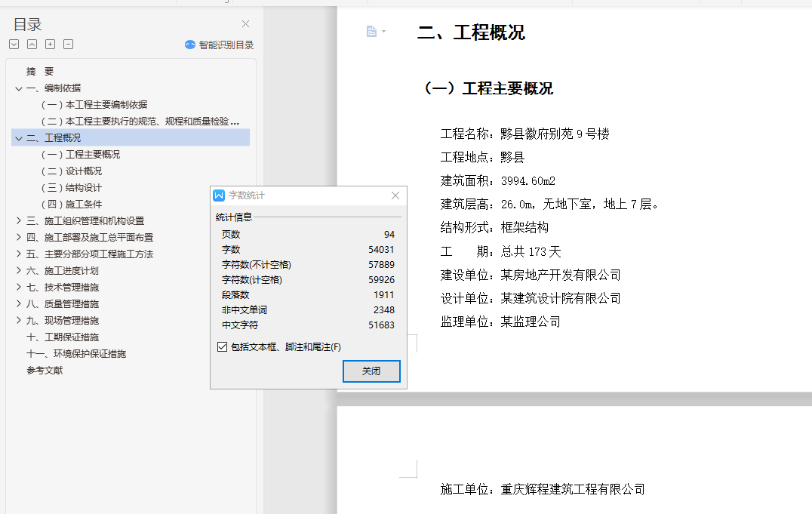
Task: Click the collapse-all up arrow icon in 目录 pane
Action: [x=32, y=45]
